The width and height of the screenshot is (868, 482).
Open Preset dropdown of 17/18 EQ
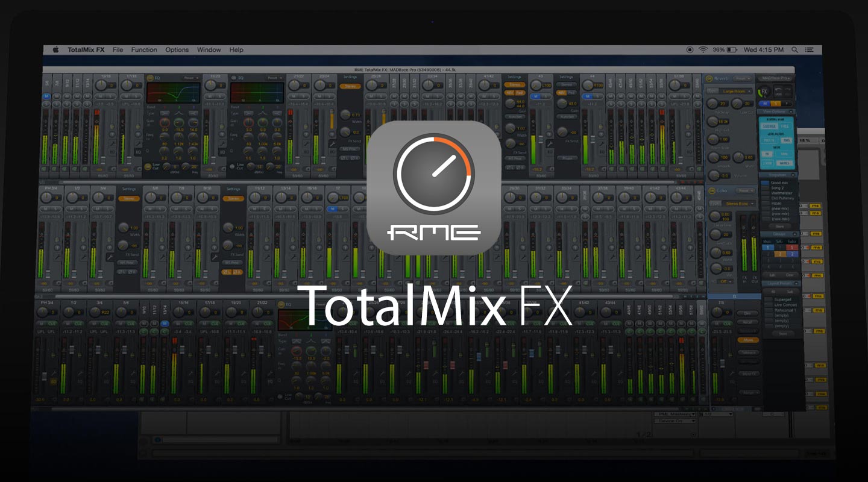190,78
